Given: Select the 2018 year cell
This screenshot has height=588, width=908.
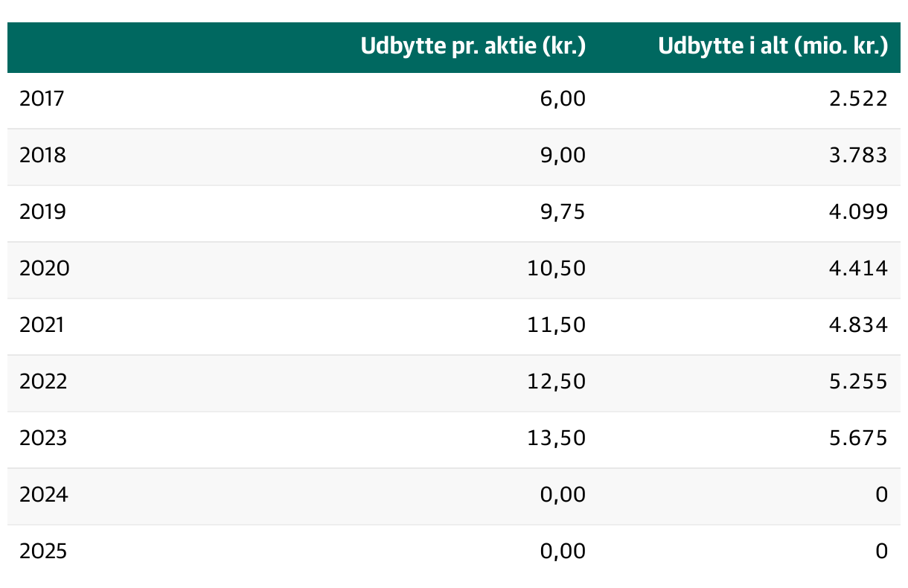Looking at the screenshot, I should point(42,156).
